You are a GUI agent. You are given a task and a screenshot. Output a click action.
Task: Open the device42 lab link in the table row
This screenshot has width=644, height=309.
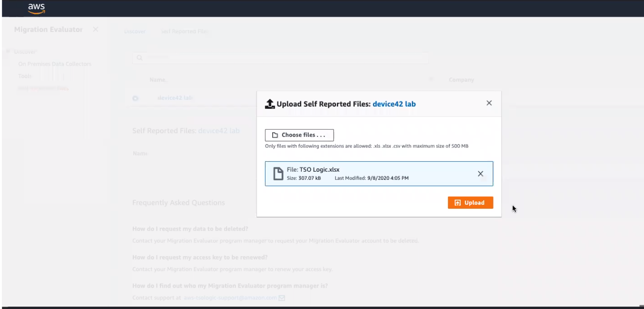coord(175,98)
